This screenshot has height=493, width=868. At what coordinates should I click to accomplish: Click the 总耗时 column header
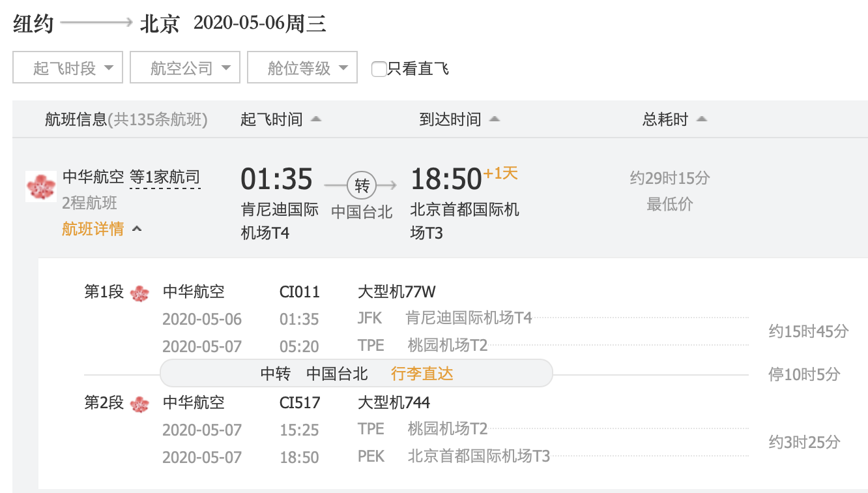point(665,119)
